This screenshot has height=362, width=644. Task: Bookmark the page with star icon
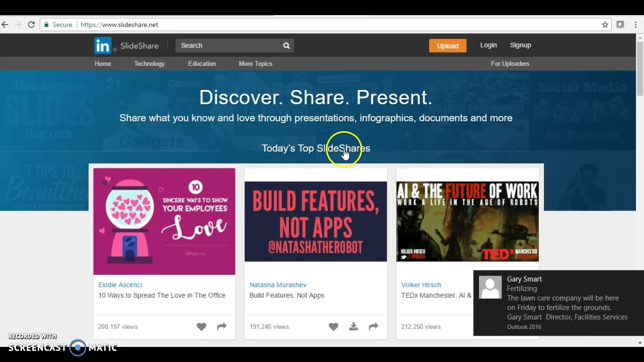click(605, 25)
